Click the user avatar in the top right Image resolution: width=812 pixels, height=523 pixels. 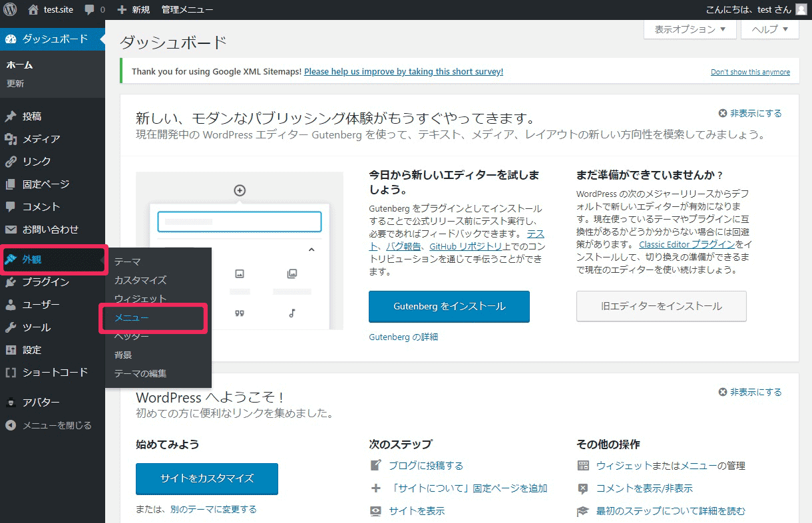801,9
